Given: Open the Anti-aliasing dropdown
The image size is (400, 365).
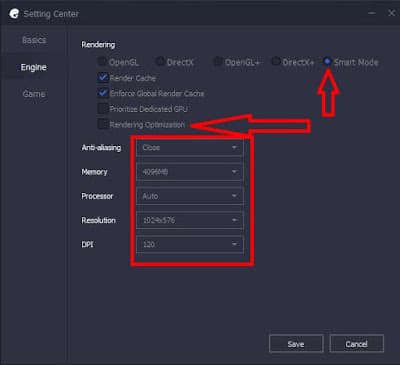Looking at the screenshot, I should [190, 147].
